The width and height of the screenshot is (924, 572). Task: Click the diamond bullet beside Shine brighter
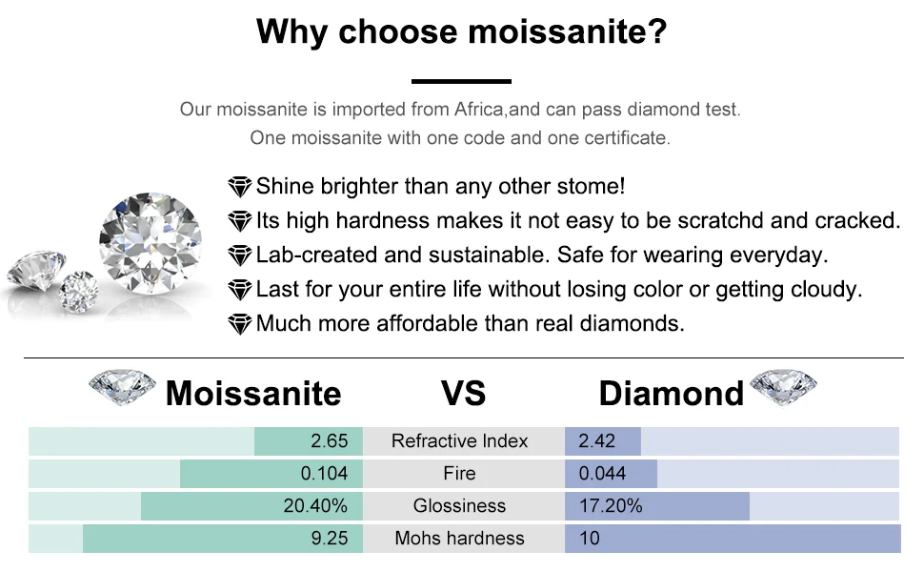(x=239, y=186)
